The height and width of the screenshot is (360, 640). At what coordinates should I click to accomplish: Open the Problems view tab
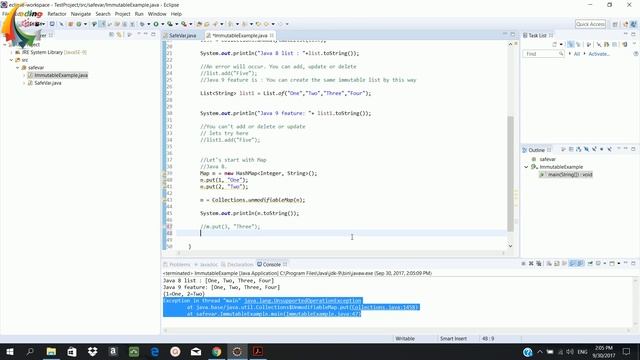177,264
